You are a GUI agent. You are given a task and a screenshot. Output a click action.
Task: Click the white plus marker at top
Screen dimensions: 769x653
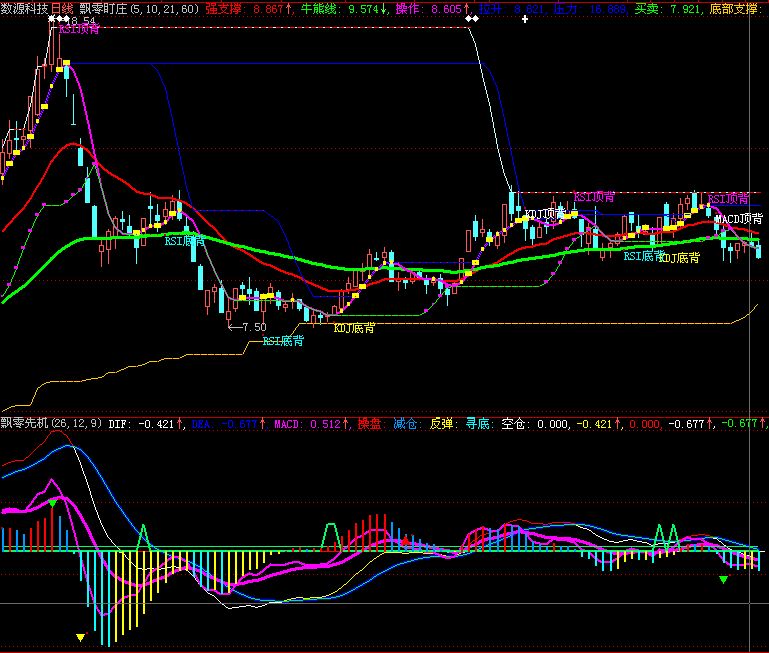(x=525, y=19)
